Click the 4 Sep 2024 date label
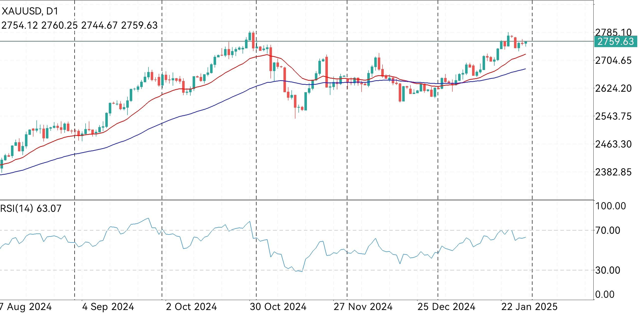This screenshot has width=644, height=314. click(x=108, y=307)
